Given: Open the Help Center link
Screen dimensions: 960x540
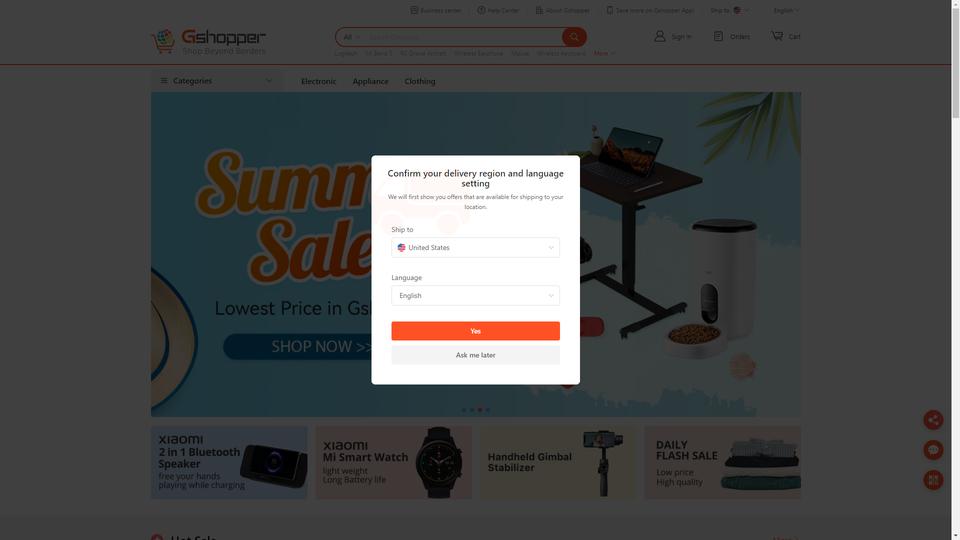Looking at the screenshot, I should point(498,10).
